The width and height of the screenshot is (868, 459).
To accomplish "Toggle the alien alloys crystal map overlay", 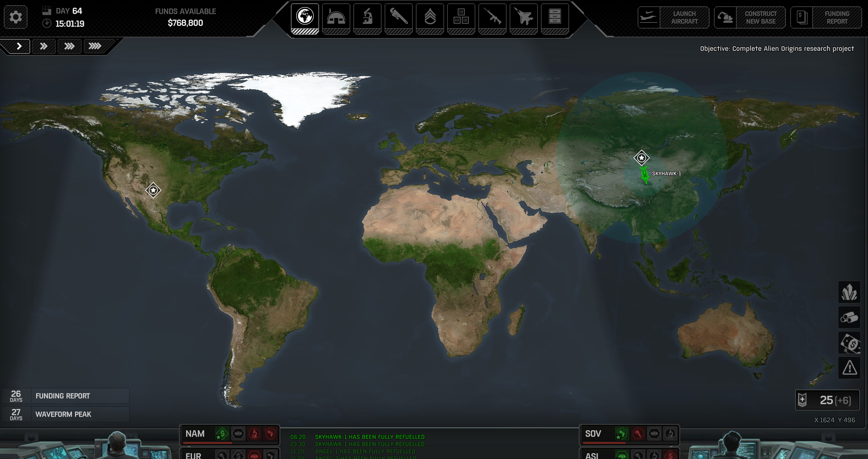I will pyautogui.click(x=849, y=292).
